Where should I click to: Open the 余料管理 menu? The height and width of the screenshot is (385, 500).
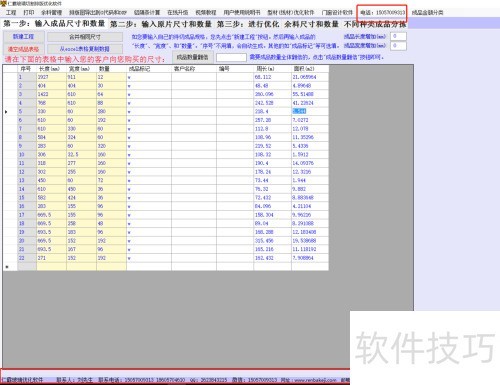[x=52, y=12]
